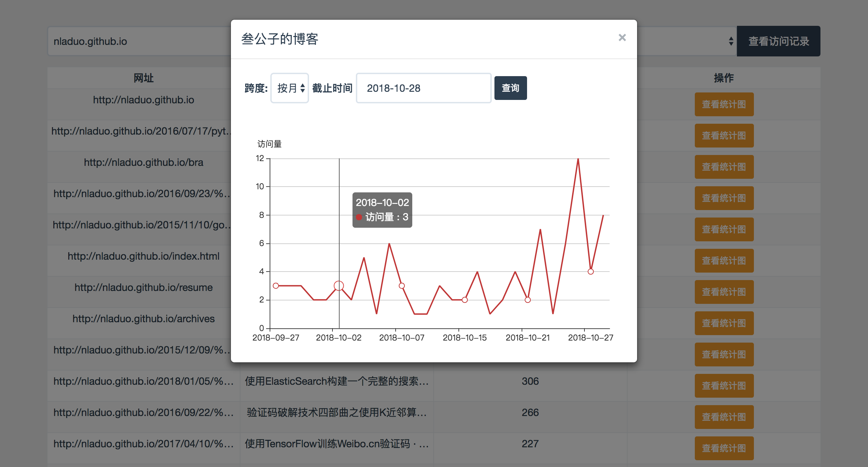The width and height of the screenshot is (868, 467).
Task: Click the 查看访问记录 button
Action: pyautogui.click(x=778, y=41)
